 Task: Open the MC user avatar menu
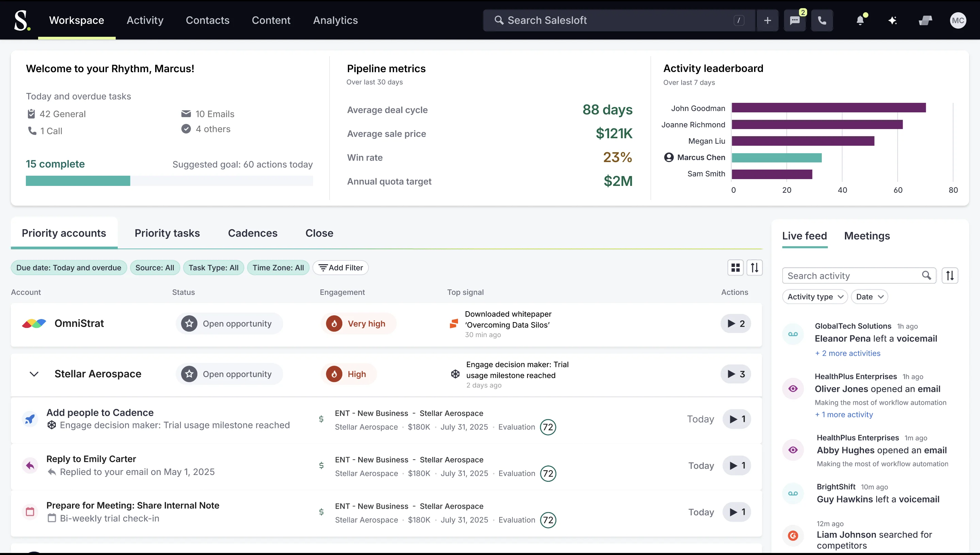click(958, 20)
